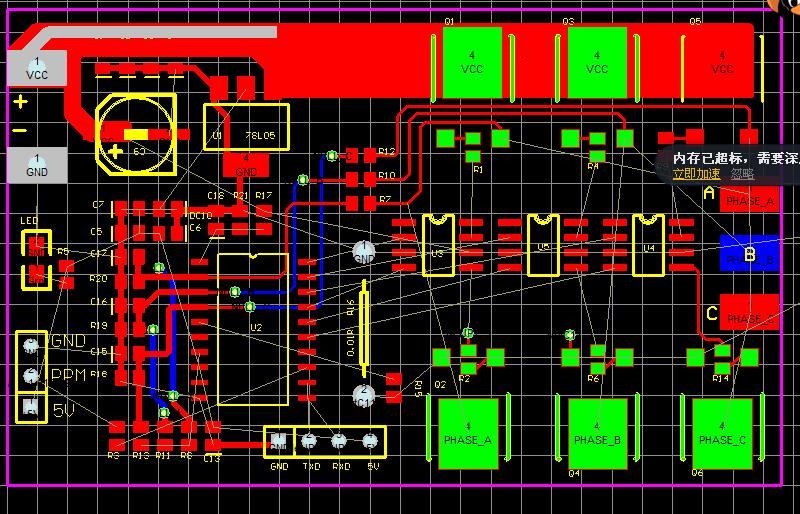The height and width of the screenshot is (514, 800).
Task: Select the U3 driver IC footprint
Action: [438, 246]
